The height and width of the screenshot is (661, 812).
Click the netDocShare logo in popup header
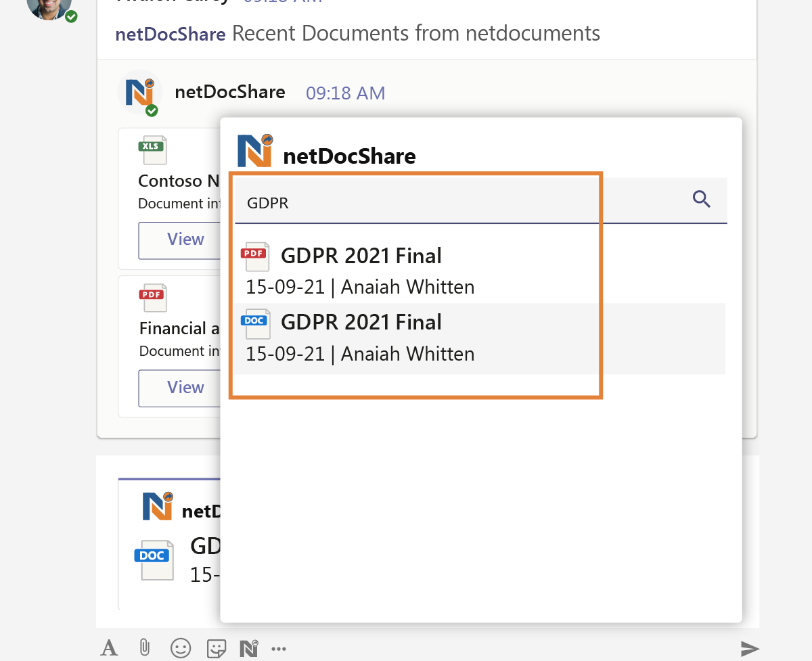pos(254,150)
